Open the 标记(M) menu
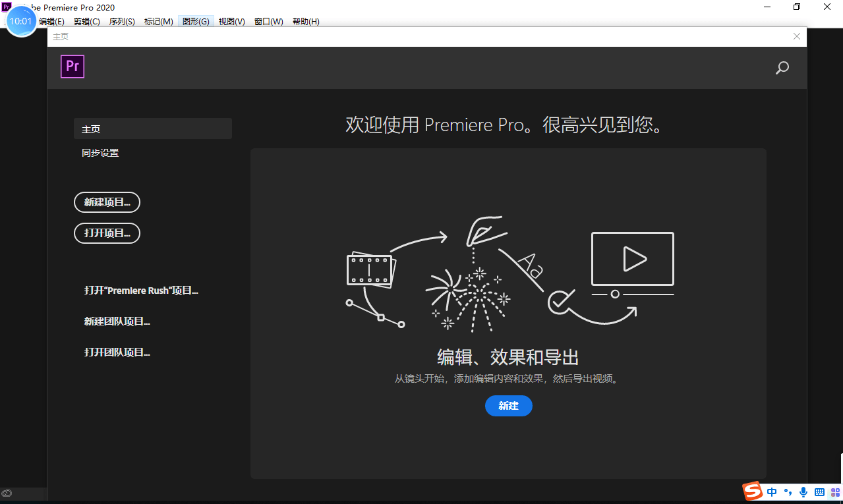This screenshot has height=504, width=843. 159,21
